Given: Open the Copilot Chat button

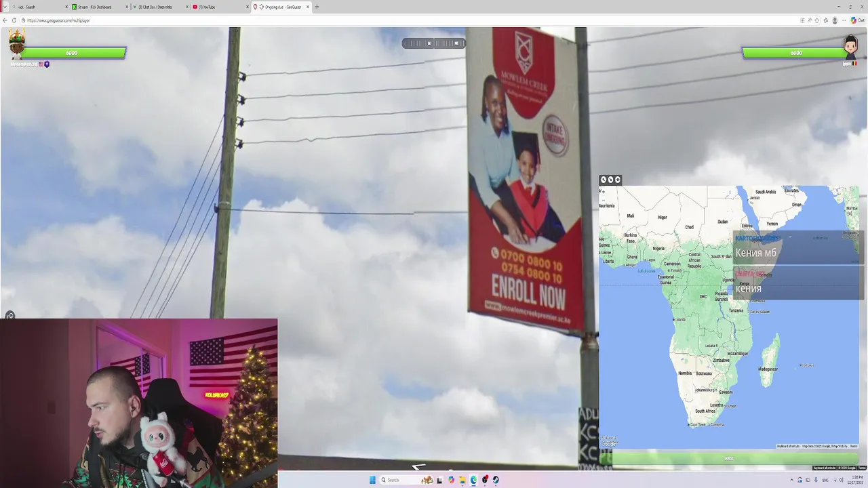Looking at the screenshot, I should point(858,20).
